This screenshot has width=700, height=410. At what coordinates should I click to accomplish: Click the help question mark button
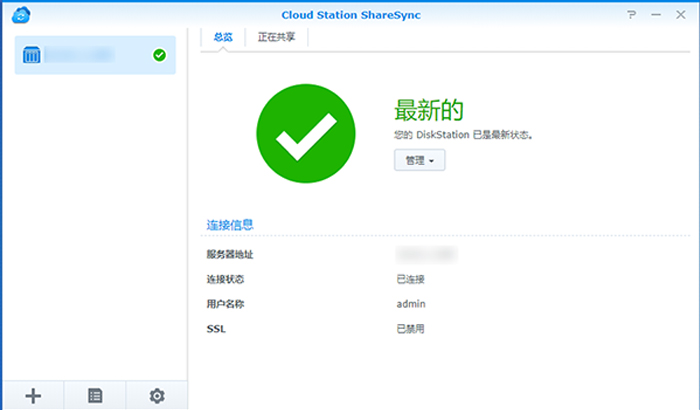[x=631, y=15]
